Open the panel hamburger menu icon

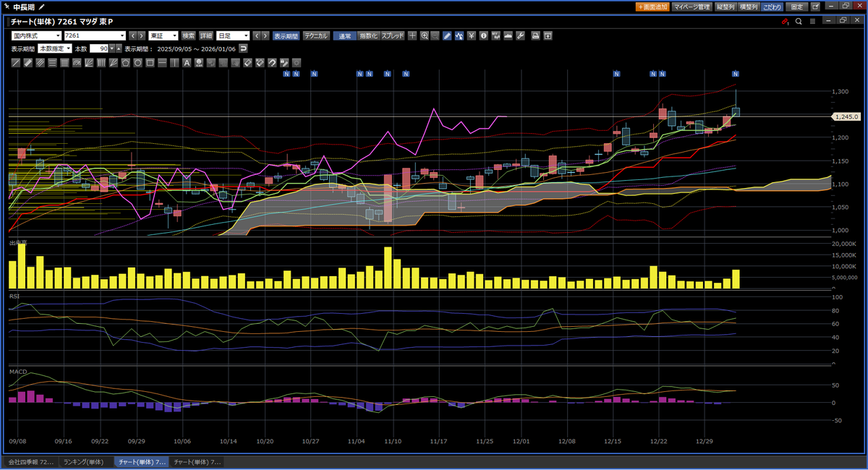(x=812, y=22)
